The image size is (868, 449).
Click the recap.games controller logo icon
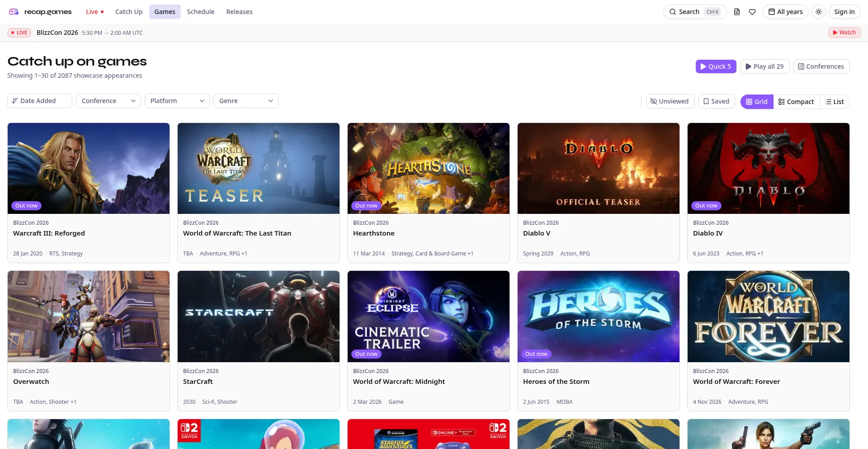(x=14, y=12)
